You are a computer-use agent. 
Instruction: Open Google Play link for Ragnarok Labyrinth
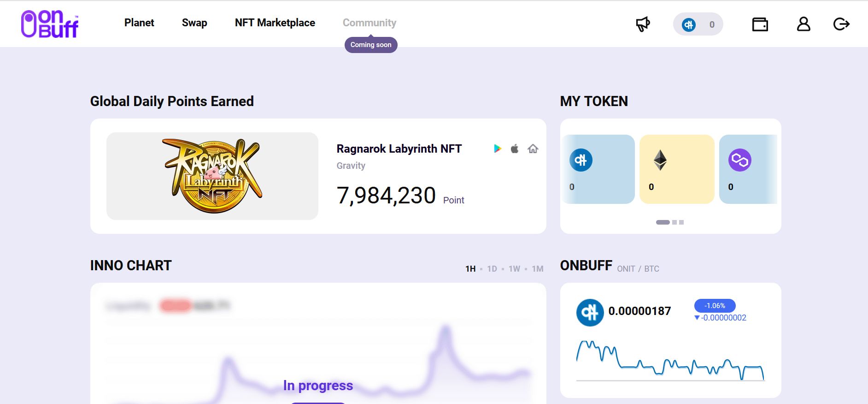497,149
